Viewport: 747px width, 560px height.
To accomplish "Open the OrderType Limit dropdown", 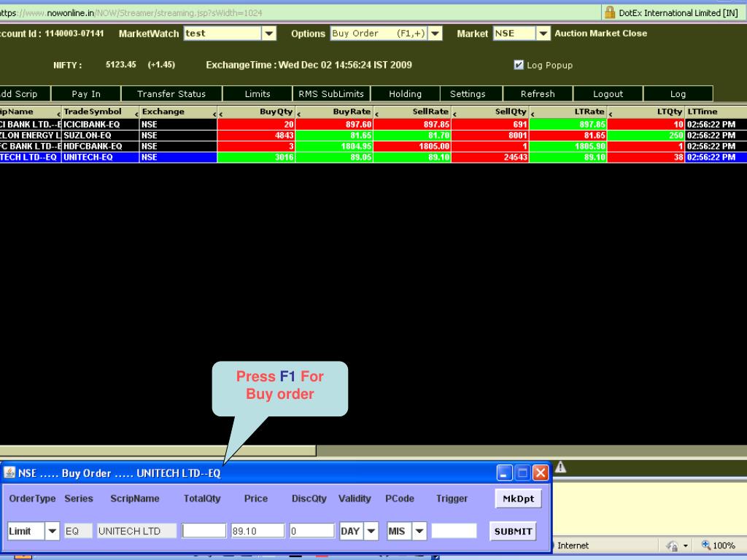I will (x=53, y=531).
